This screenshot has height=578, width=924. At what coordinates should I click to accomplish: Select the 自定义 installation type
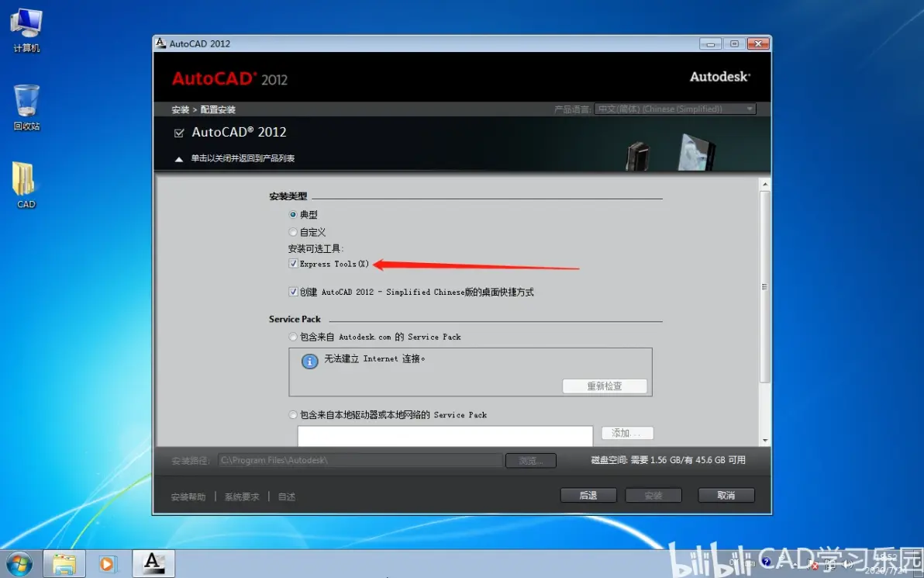click(293, 233)
